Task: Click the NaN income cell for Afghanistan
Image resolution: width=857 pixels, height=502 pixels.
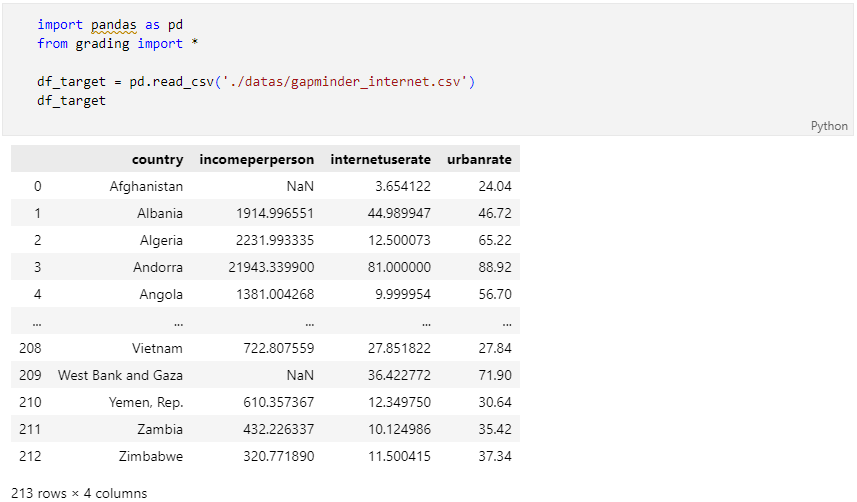Action: [300, 186]
